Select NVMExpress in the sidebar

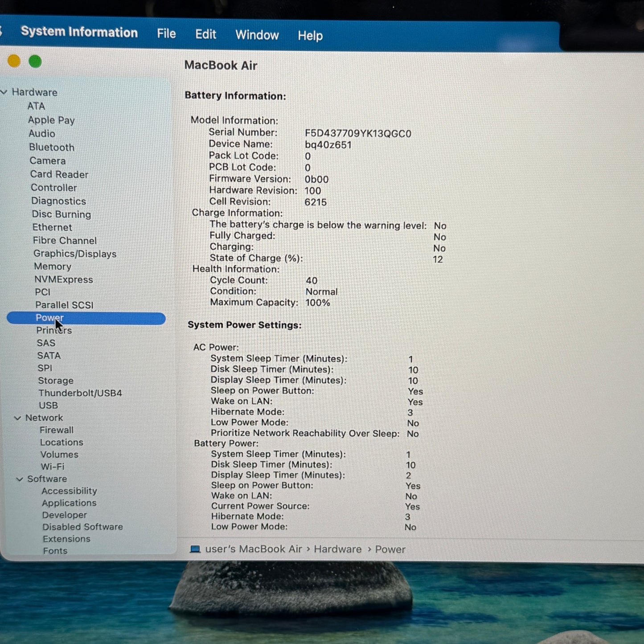64,279
